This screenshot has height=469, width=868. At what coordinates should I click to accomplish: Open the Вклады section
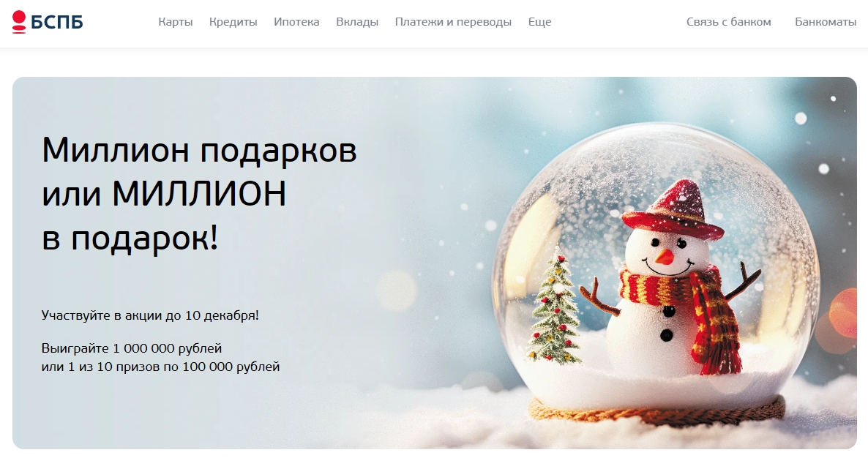pos(357,22)
